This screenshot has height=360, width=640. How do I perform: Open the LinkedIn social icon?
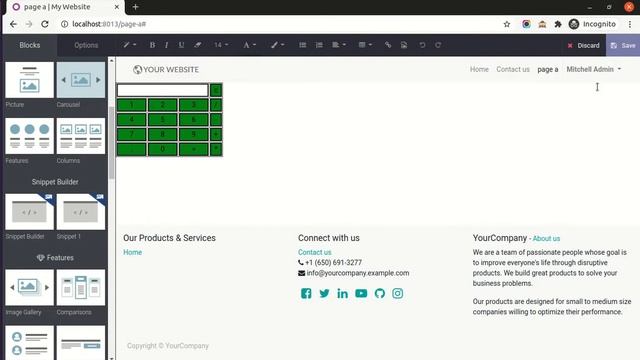click(x=342, y=293)
